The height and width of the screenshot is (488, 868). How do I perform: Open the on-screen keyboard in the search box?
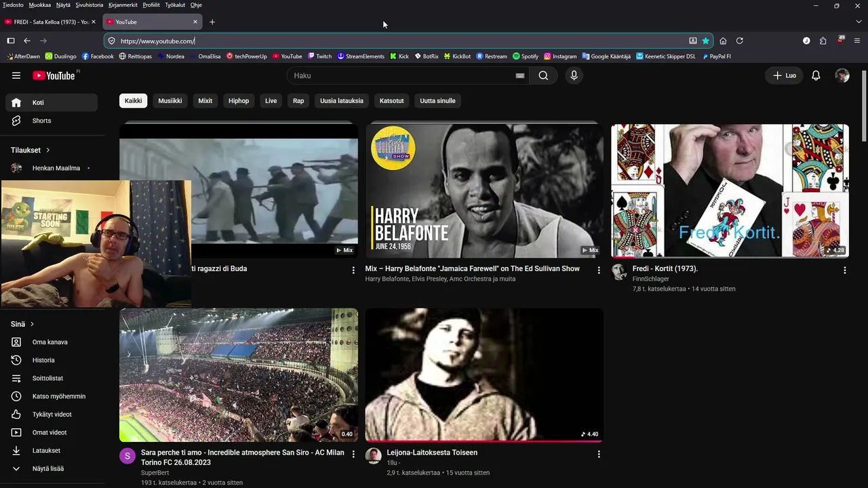pyautogui.click(x=520, y=75)
